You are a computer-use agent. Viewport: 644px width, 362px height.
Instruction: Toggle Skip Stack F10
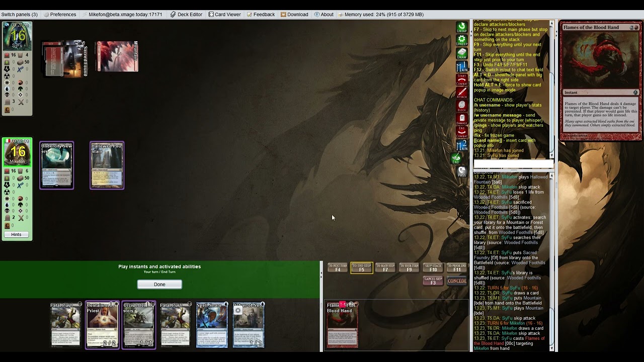(x=433, y=268)
